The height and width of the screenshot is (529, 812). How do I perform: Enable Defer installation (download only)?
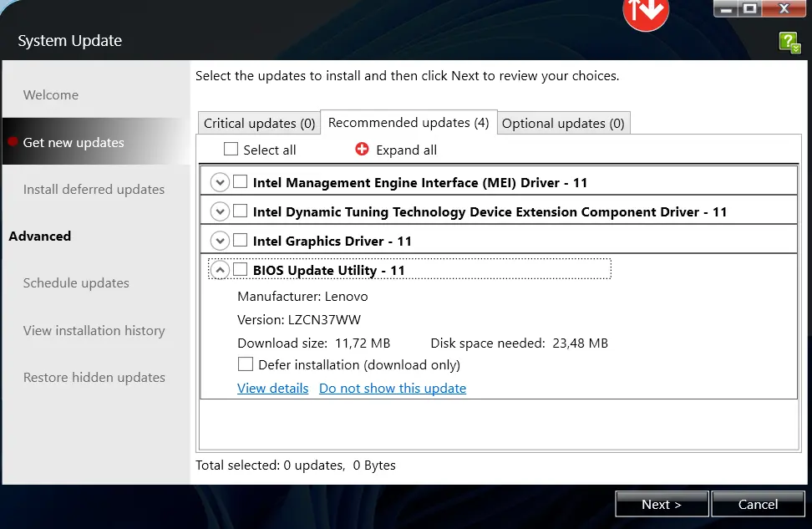pos(246,364)
